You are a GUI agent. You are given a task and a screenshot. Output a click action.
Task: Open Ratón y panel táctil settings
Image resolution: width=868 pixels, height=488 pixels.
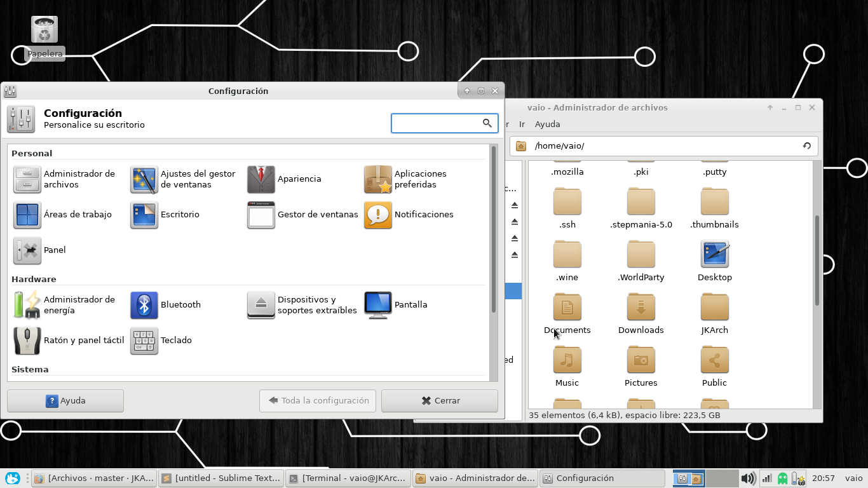[27, 341]
